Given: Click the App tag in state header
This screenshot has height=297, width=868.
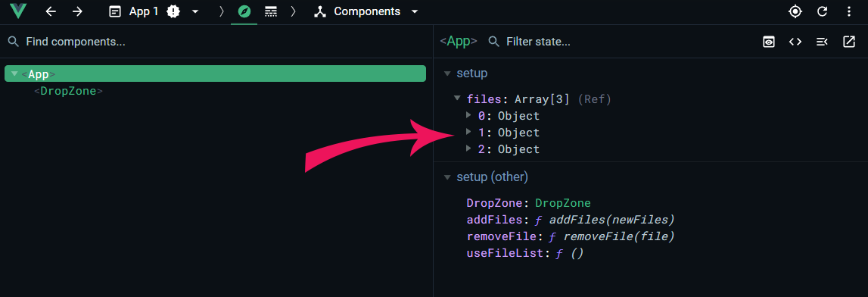Looking at the screenshot, I should [x=459, y=42].
